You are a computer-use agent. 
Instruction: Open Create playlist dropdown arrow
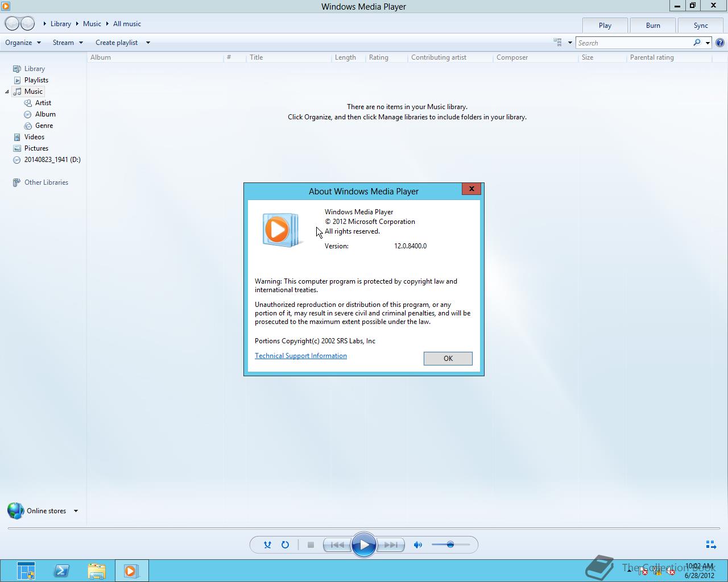point(148,43)
